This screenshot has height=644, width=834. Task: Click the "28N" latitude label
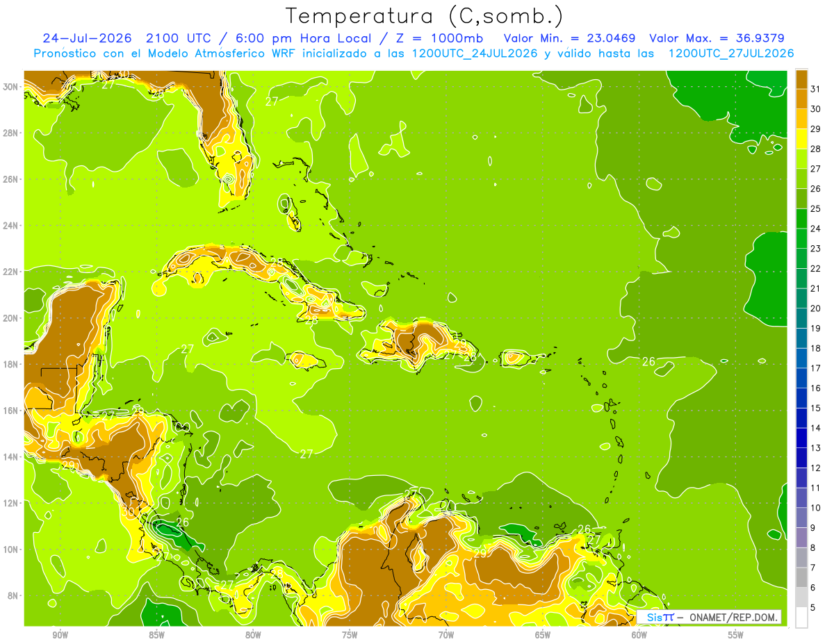tap(12, 133)
